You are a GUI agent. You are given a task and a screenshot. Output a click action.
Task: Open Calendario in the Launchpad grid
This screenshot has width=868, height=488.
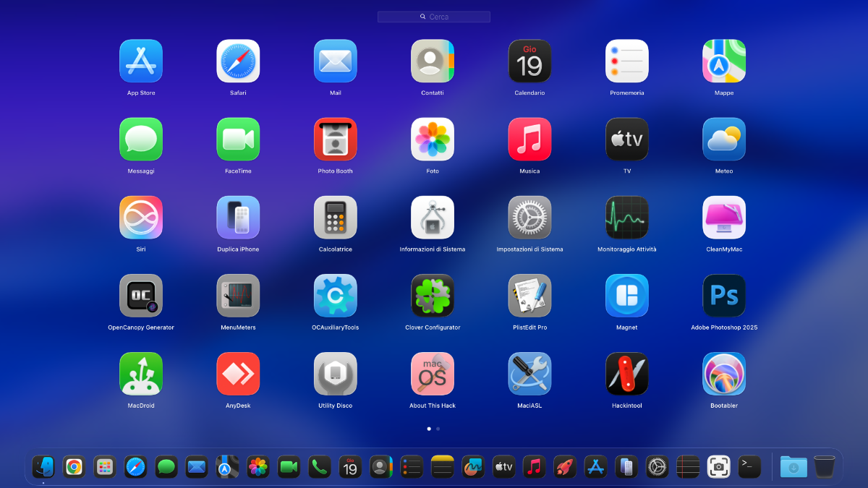529,61
